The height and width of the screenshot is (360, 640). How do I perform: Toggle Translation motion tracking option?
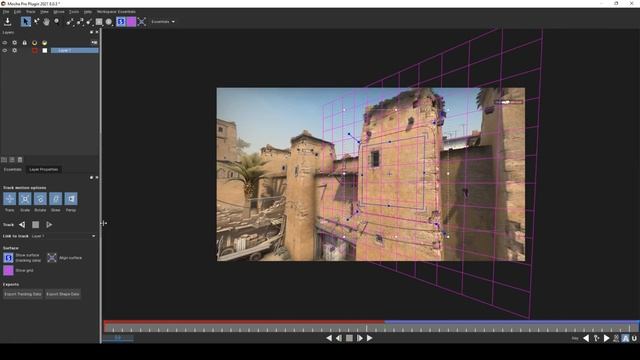[x=9, y=199]
